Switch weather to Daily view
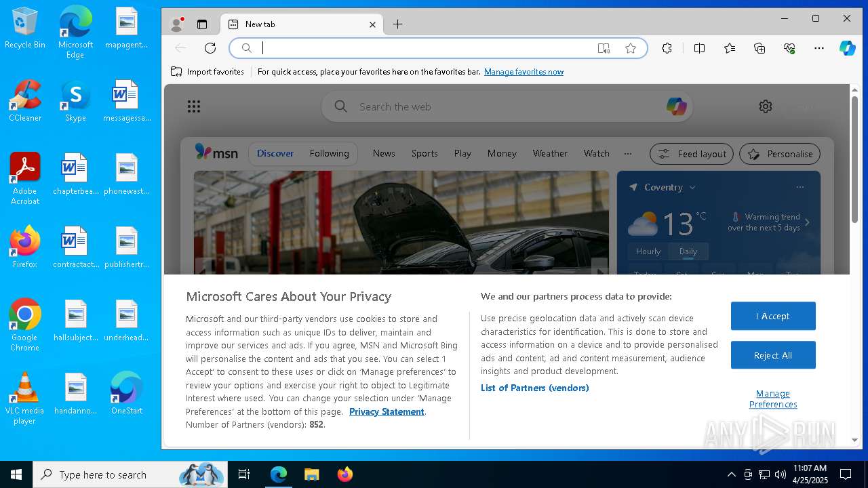Screen dimensions: 868x488 (688, 251)
